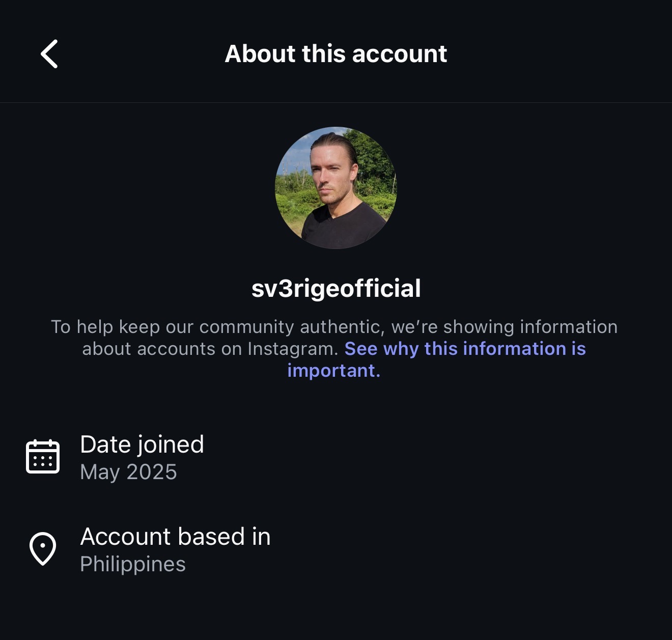Screen dimensions: 672x640
Task: Click 'about accounts on' description text
Action: point(163,349)
